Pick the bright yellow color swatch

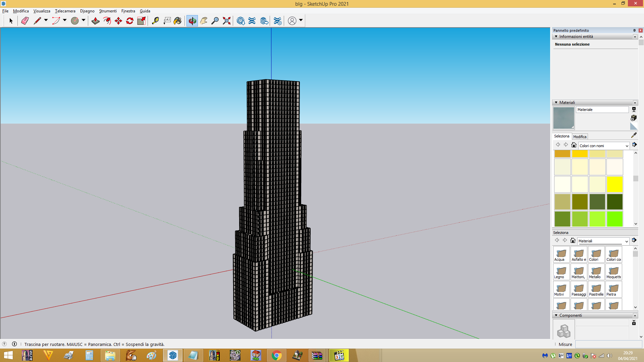pos(614,184)
